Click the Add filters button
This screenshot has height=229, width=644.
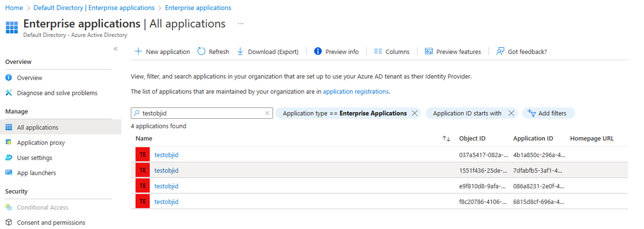(x=548, y=113)
